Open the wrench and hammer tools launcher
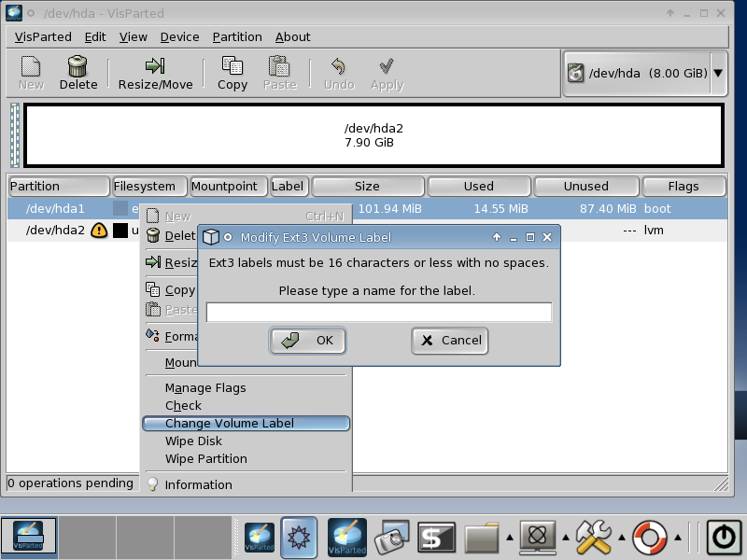 [x=594, y=538]
